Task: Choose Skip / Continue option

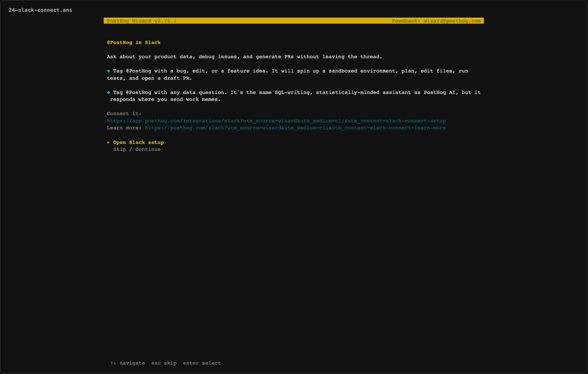Action: 137,149
